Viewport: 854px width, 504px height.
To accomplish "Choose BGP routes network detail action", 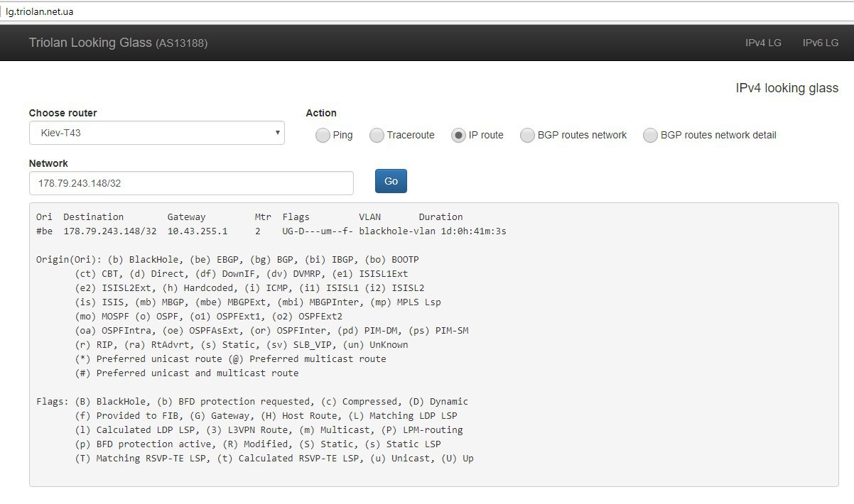I will coord(650,135).
